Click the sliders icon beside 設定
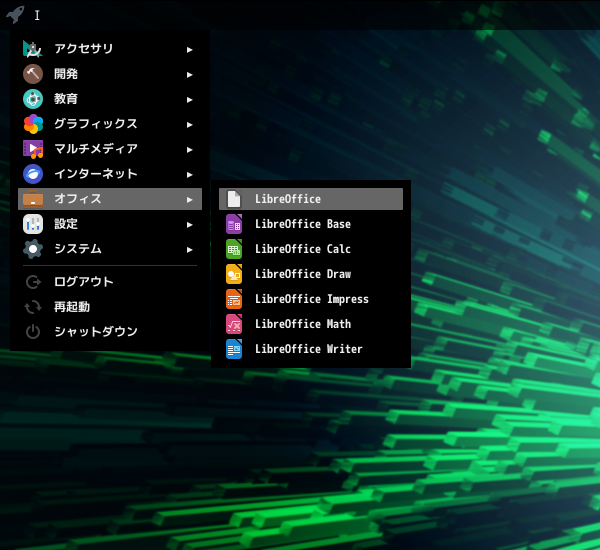The image size is (600, 550). point(33,224)
